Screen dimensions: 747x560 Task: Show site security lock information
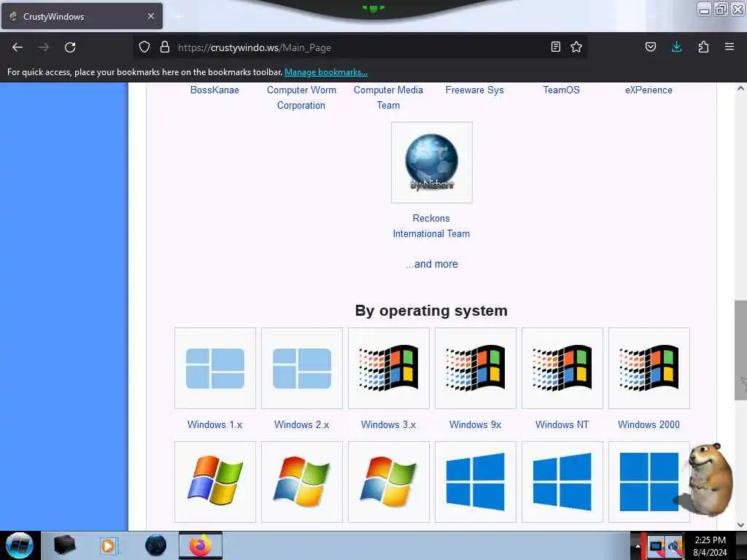coord(165,47)
